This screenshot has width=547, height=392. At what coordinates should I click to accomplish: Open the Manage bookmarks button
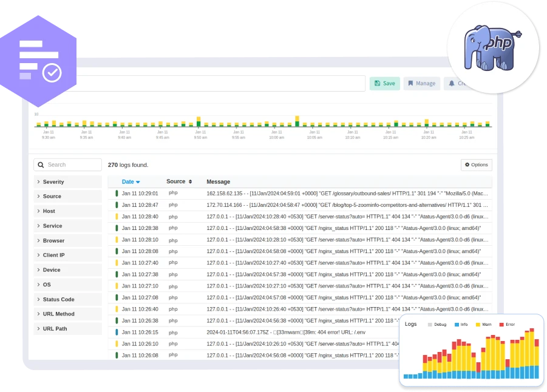[422, 83]
